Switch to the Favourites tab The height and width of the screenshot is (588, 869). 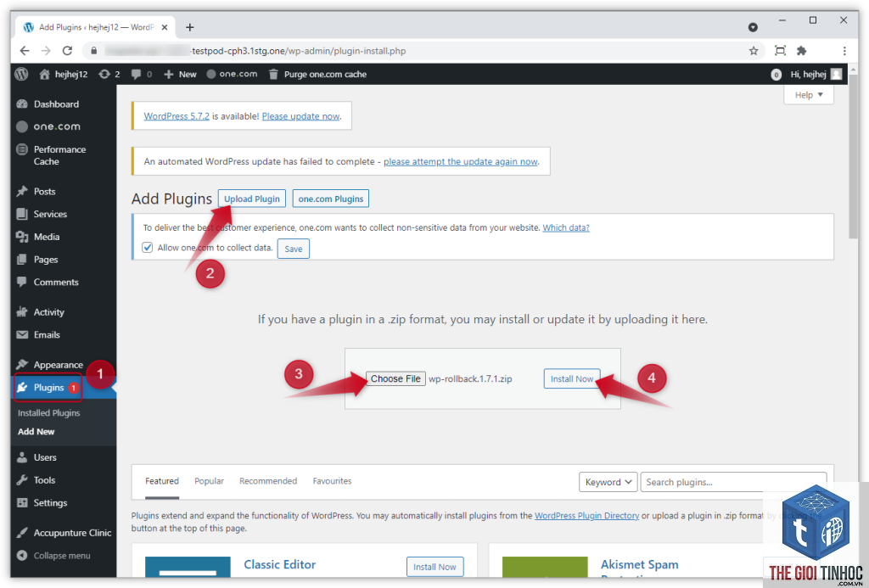click(332, 481)
